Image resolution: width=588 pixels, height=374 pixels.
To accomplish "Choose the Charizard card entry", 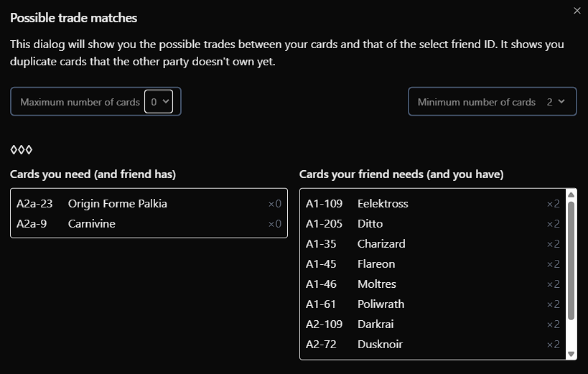I will pos(432,244).
